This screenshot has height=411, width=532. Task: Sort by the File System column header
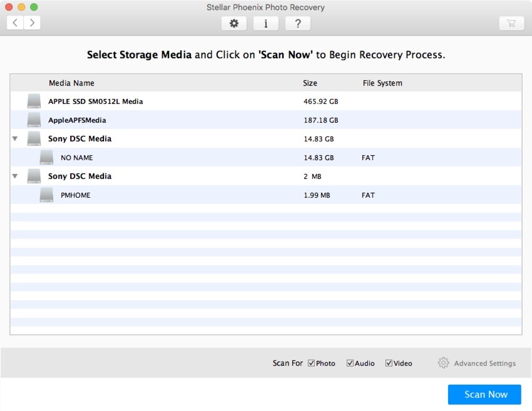[x=382, y=83]
